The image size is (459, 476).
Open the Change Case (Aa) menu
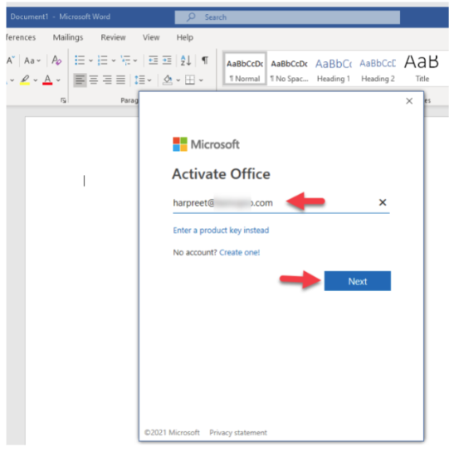click(x=32, y=61)
